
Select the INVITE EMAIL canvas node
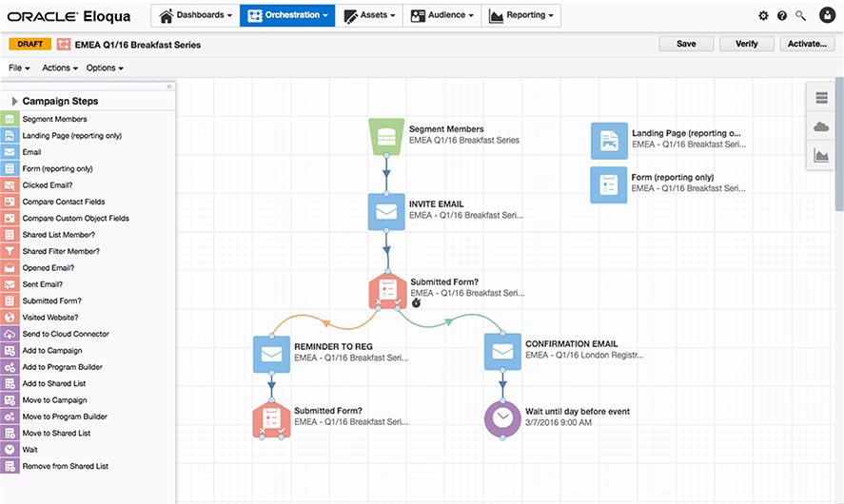click(386, 212)
